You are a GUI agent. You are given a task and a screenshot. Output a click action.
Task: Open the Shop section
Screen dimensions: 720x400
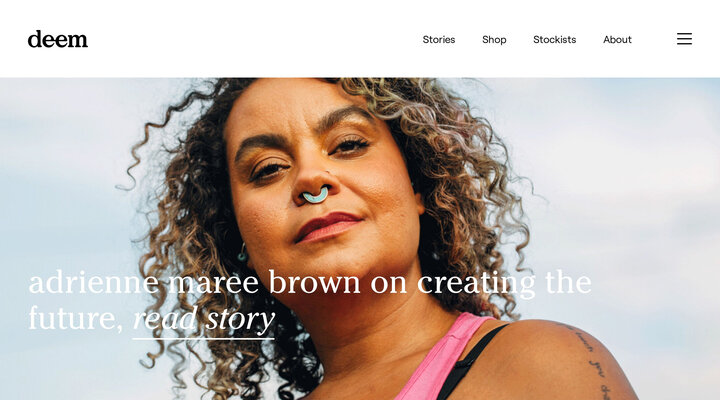coord(494,40)
